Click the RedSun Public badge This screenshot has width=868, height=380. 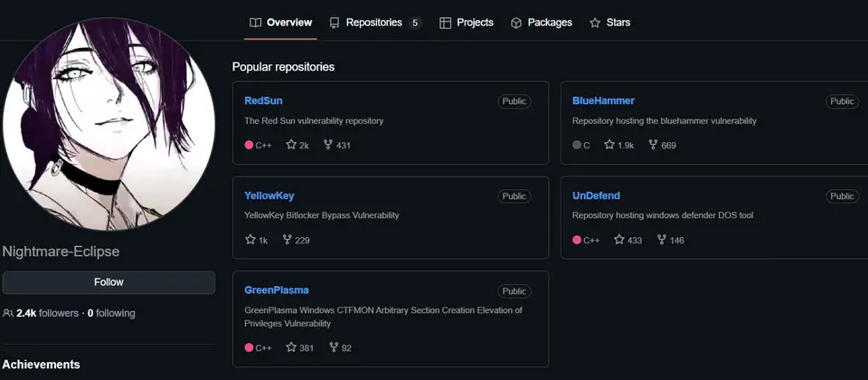pyautogui.click(x=514, y=101)
